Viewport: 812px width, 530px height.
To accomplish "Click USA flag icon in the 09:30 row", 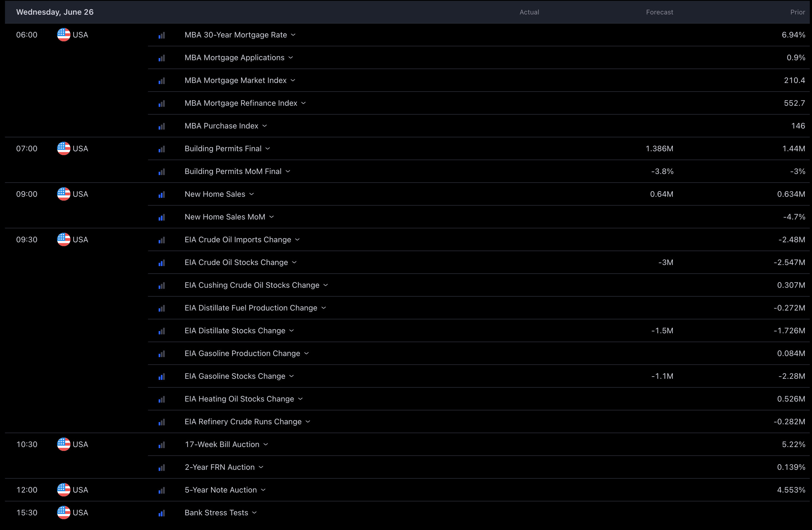I will (x=64, y=239).
